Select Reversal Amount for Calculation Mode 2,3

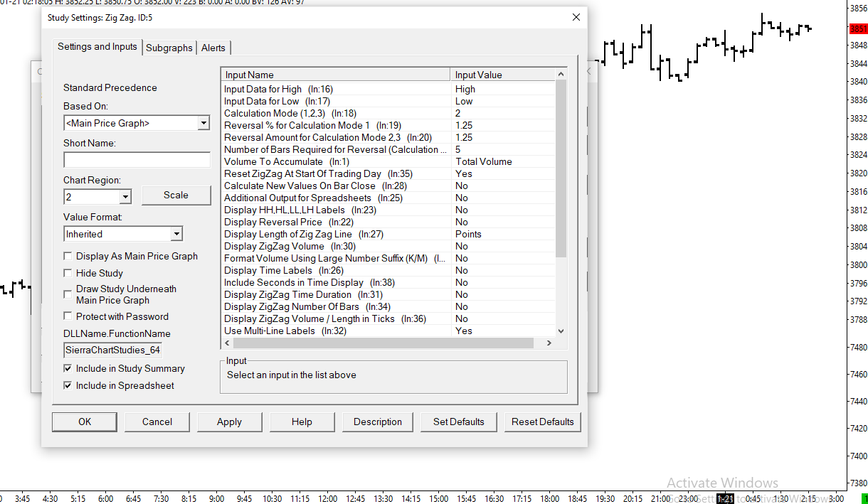click(x=388, y=137)
